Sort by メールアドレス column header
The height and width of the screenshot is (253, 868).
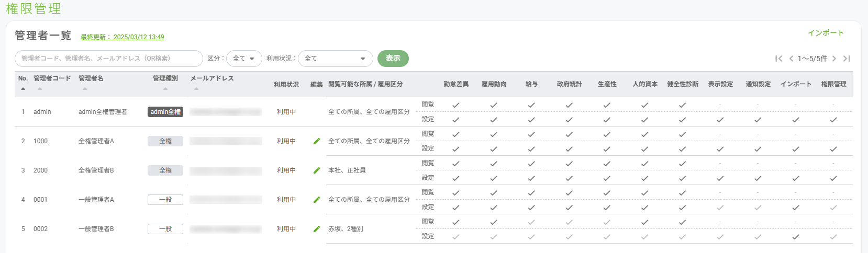pyautogui.click(x=212, y=78)
